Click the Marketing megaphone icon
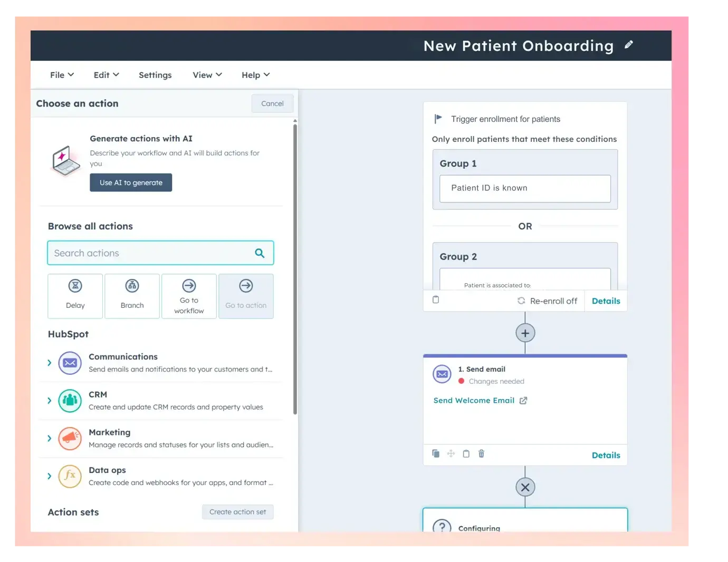Screen dimensions: 728x562 pyautogui.click(x=69, y=438)
